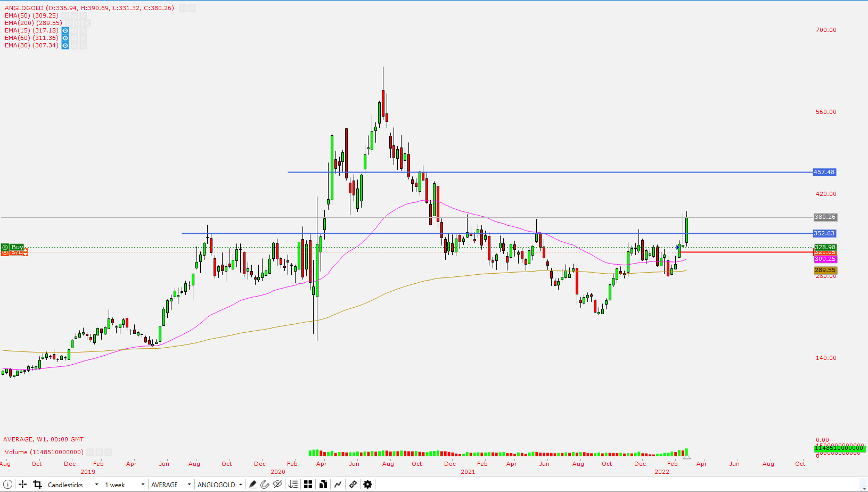Viewport: 868px width, 492px height.
Task: Adjust stop loss using the S/L stepper arrows
Action: click(25, 252)
